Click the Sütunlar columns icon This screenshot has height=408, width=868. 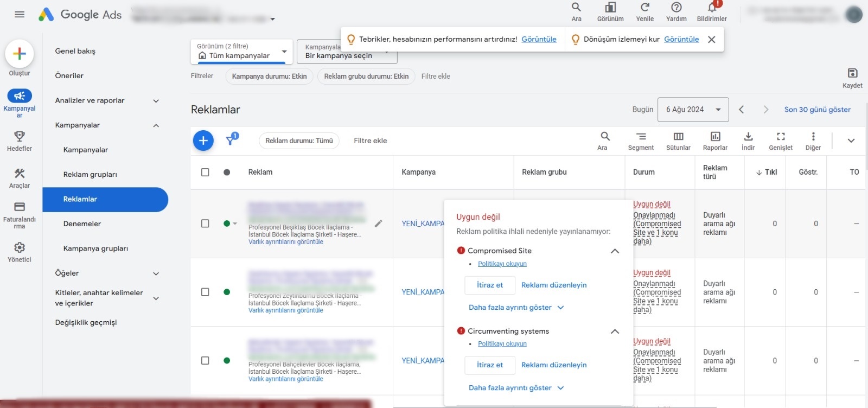(x=678, y=137)
